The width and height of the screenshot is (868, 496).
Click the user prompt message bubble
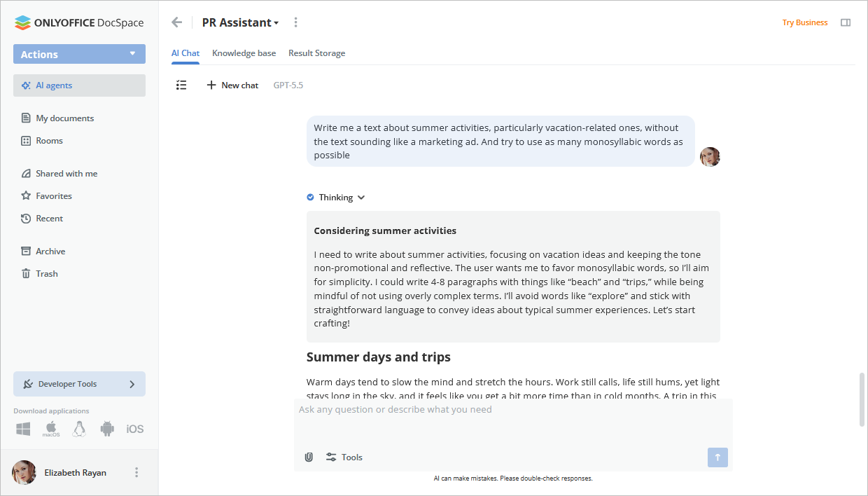coord(500,142)
